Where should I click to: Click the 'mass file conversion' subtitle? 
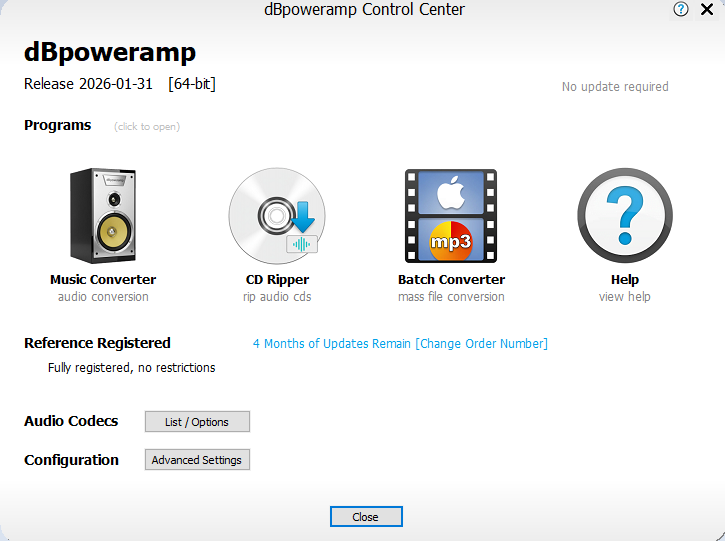(451, 297)
